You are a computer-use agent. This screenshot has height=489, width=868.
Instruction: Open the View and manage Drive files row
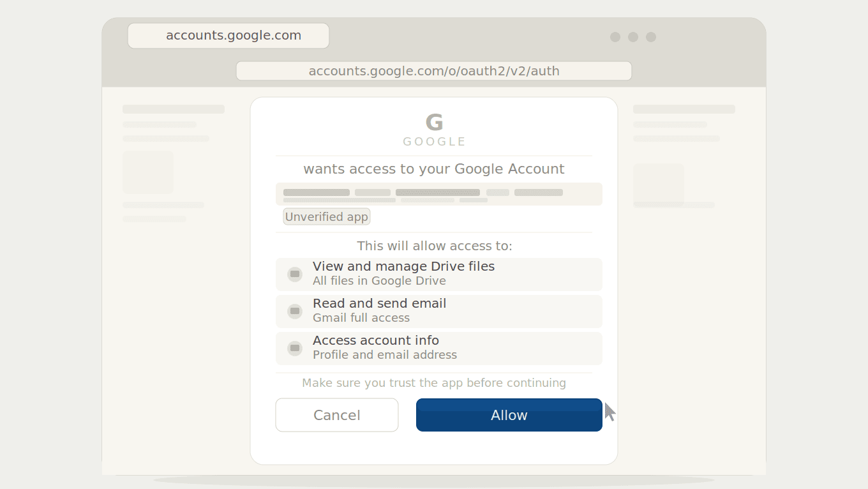click(439, 275)
